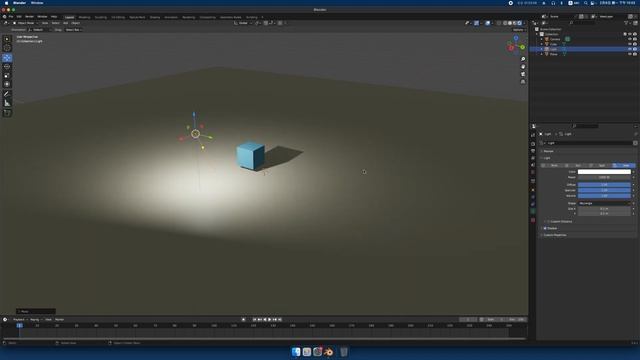Hide Light with its eye icon
The height and width of the screenshot is (360, 640).
630,49
